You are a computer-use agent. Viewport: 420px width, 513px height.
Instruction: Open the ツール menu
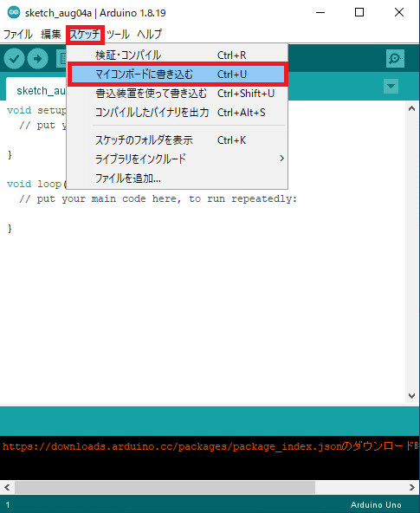click(118, 34)
